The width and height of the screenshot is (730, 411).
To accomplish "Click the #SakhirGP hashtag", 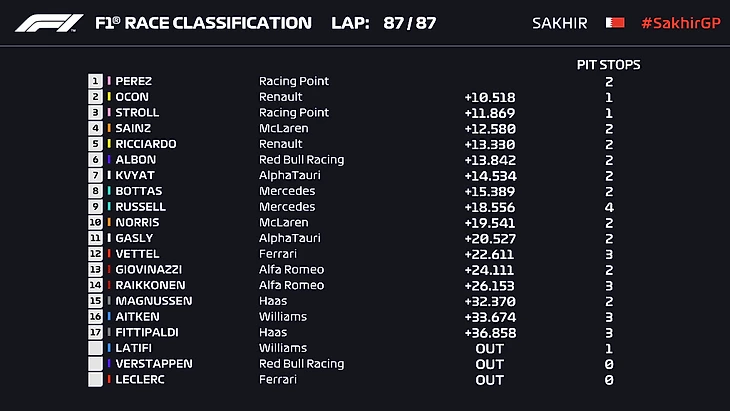I will pos(680,22).
